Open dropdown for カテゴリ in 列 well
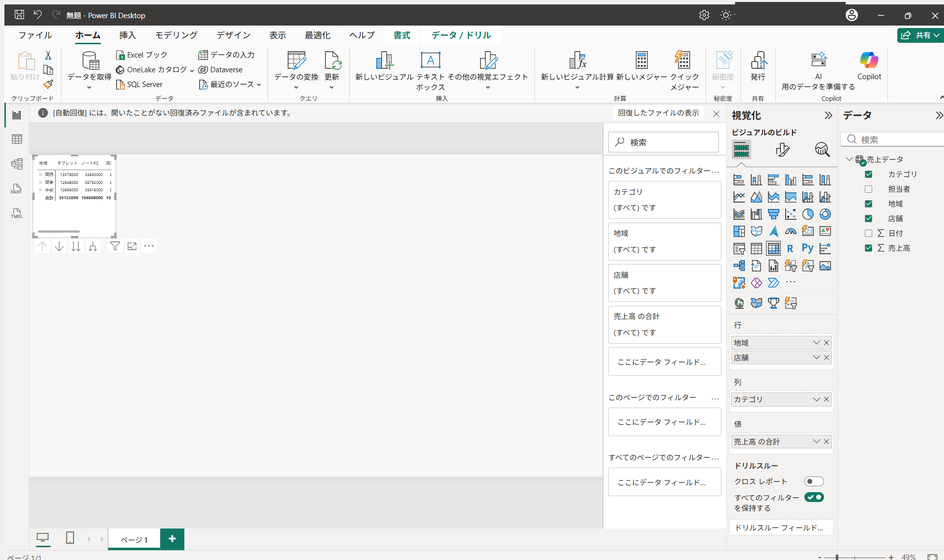 click(816, 399)
